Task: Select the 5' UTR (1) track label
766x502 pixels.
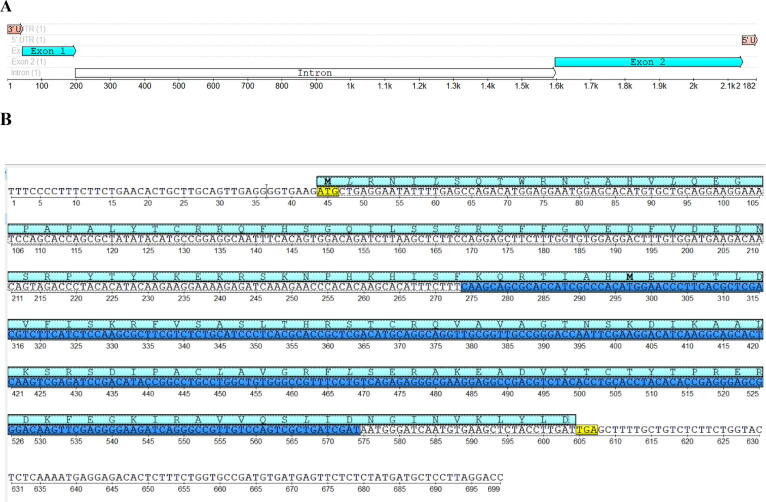Action: pos(28,39)
